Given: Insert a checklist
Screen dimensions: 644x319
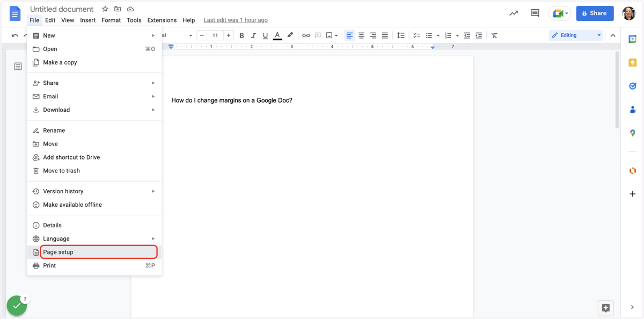Looking at the screenshot, I should pos(416,35).
